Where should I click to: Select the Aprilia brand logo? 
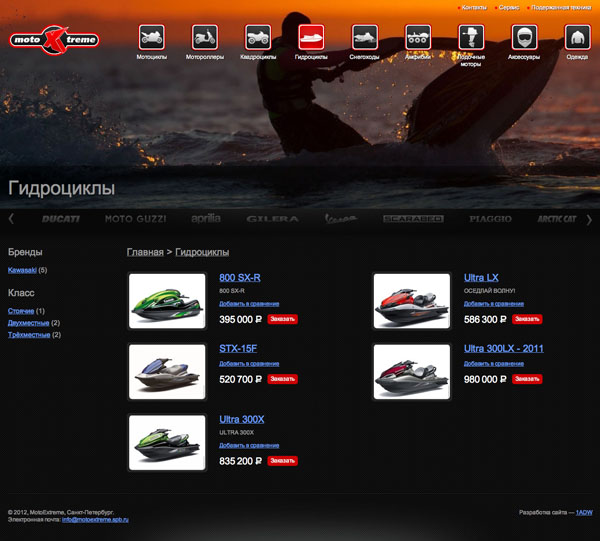[206, 218]
